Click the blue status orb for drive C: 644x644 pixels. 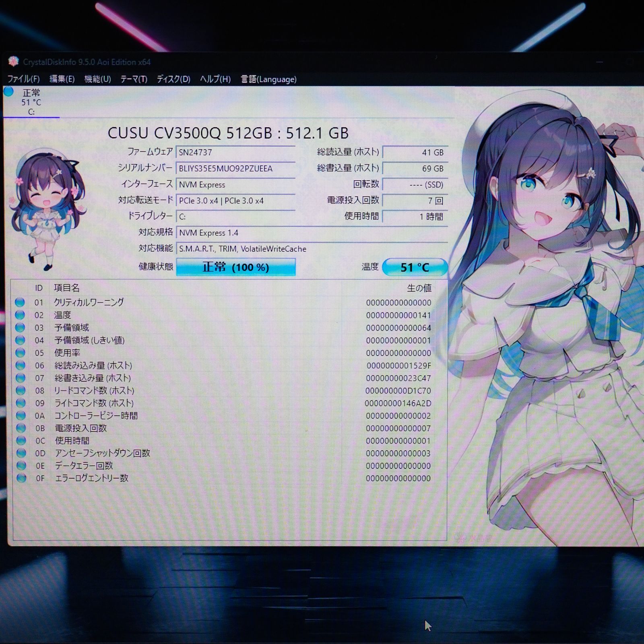coord(9,92)
